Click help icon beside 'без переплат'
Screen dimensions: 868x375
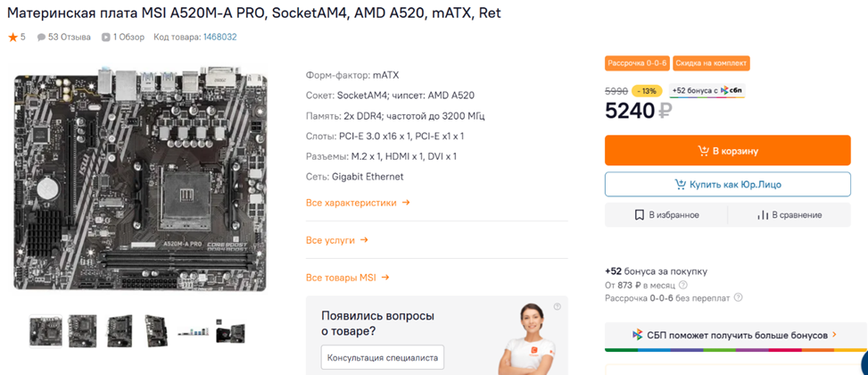pos(738,298)
